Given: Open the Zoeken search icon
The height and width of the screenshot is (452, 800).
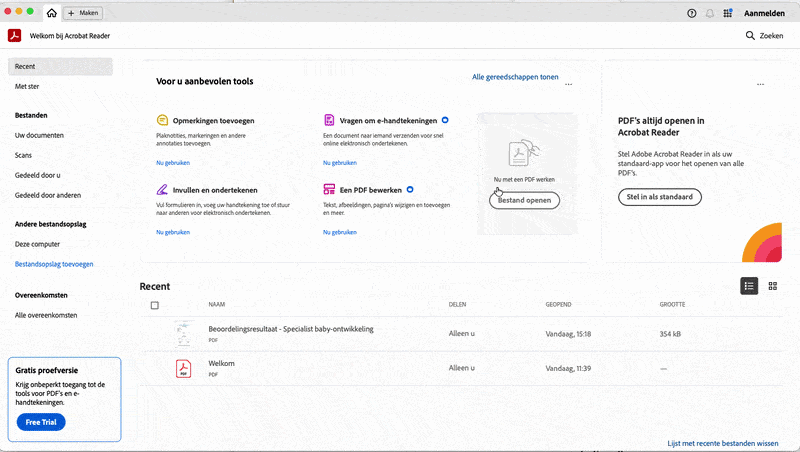Looking at the screenshot, I should tap(764, 35).
